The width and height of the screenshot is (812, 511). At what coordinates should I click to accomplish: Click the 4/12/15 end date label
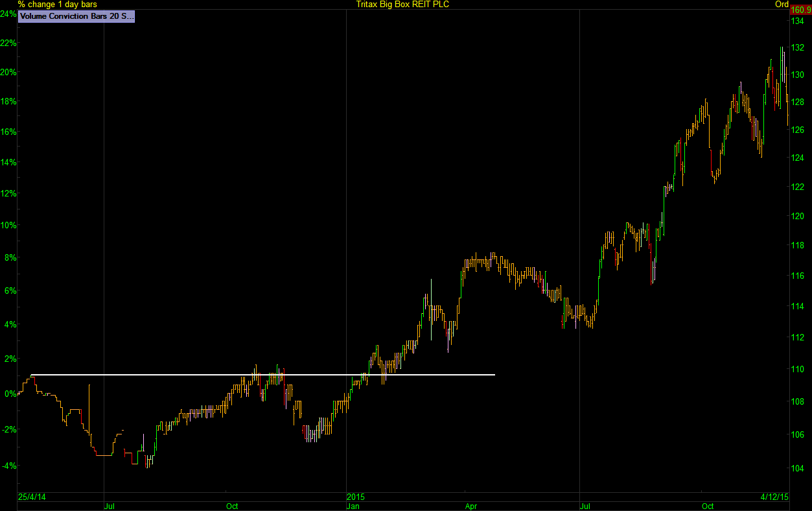(774, 497)
